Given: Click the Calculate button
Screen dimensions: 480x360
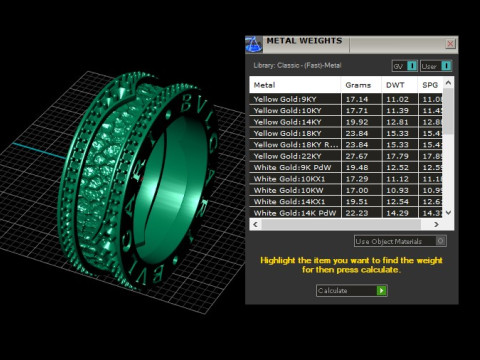Looking at the screenshot, I should (x=352, y=291).
